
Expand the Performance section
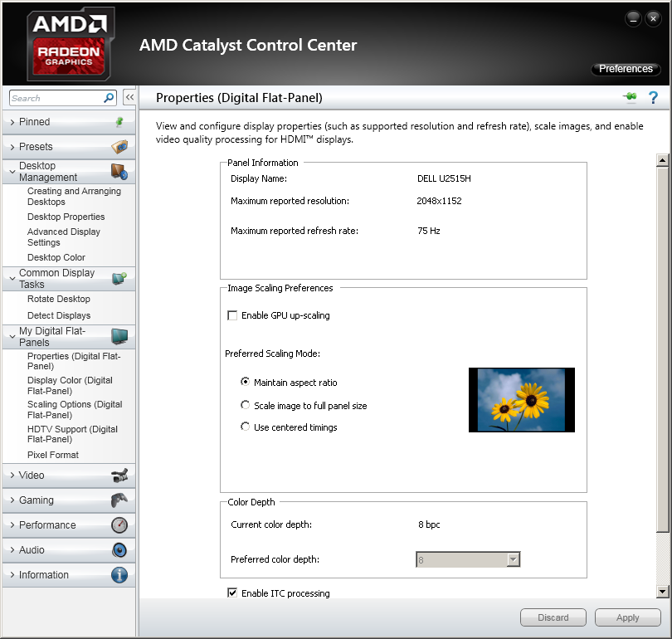[12, 525]
